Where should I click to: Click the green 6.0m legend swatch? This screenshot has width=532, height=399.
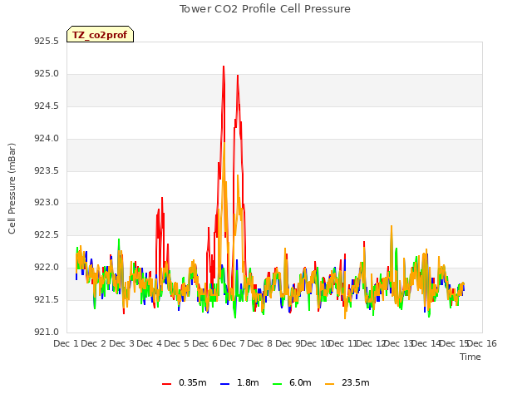(277, 384)
